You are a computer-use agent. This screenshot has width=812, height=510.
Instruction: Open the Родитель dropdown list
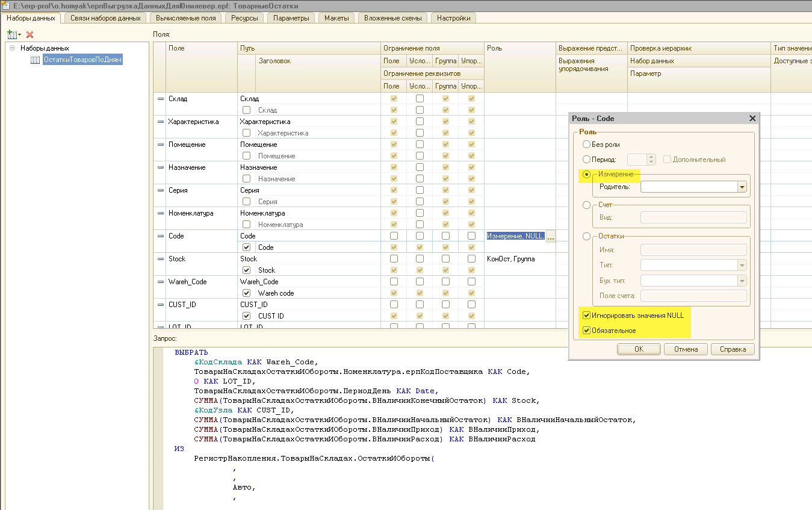pos(742,187)
